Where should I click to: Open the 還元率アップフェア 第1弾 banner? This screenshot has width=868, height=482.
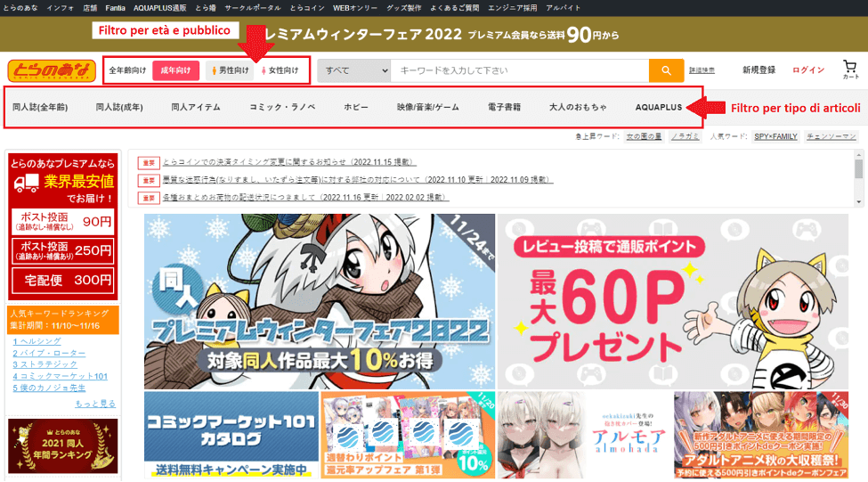pyautogui.click(x=408, y=435)
